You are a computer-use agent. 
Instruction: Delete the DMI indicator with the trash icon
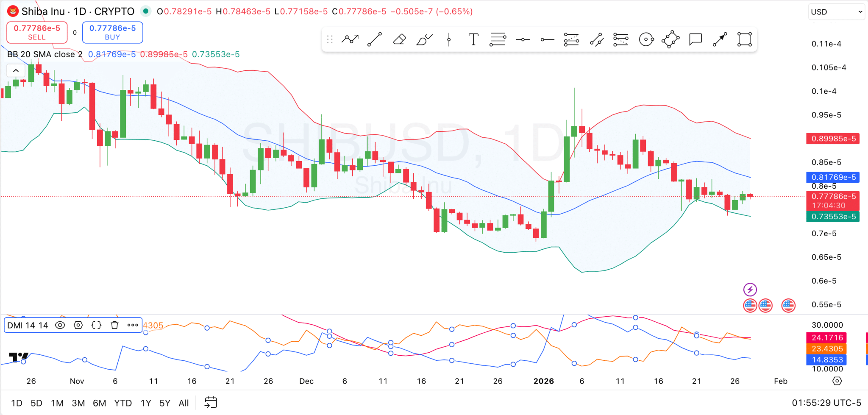pyautogui.click(x=114, y=325)
